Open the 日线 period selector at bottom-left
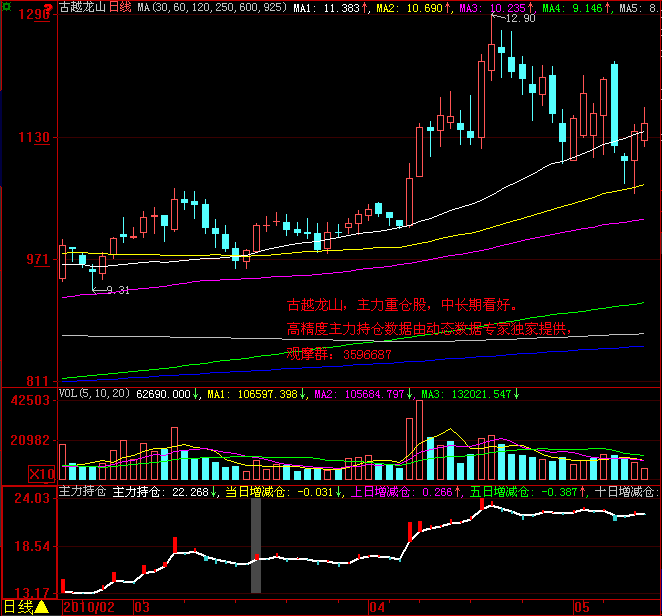The image size is (662, 616). pos(19,607)
